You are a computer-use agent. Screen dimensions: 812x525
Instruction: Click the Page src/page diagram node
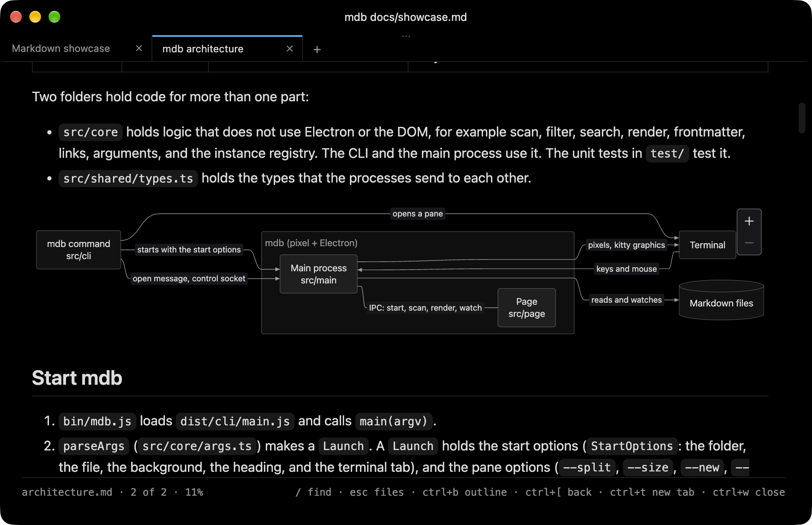click(x=527, y=308)
